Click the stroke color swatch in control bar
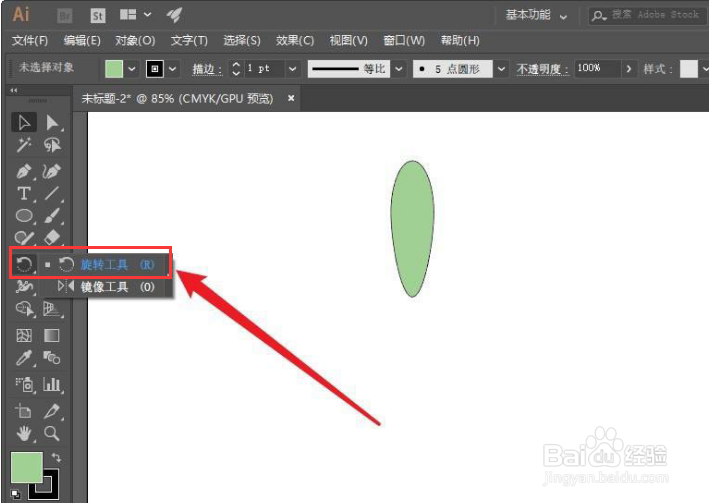Screen dimensions: 709x503 point(155,69)
